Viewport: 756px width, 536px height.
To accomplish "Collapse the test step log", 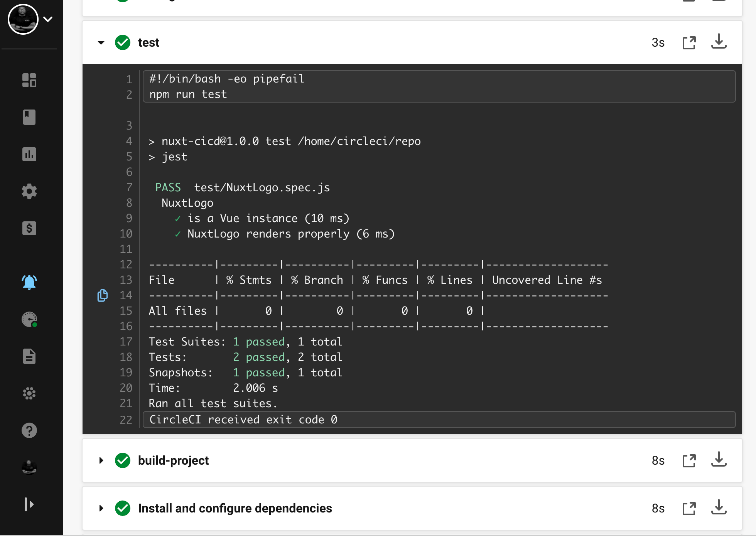I will [101, 42].
